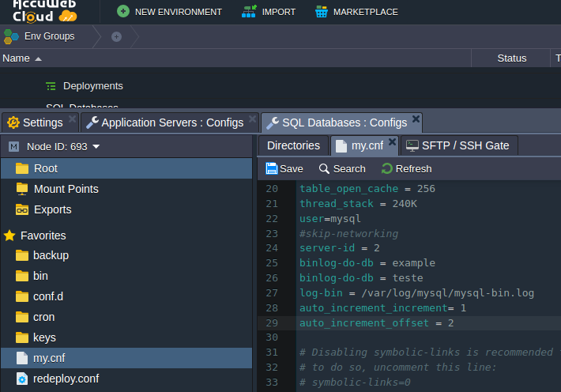Open Search in the config editor

click(342, 168)
